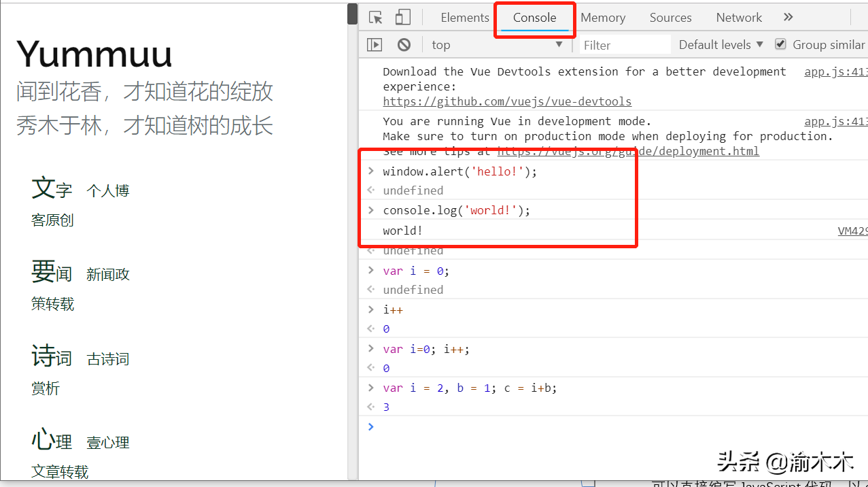Click the Yummuu site title
Screen dimensions: 868x487
point(94,54)
